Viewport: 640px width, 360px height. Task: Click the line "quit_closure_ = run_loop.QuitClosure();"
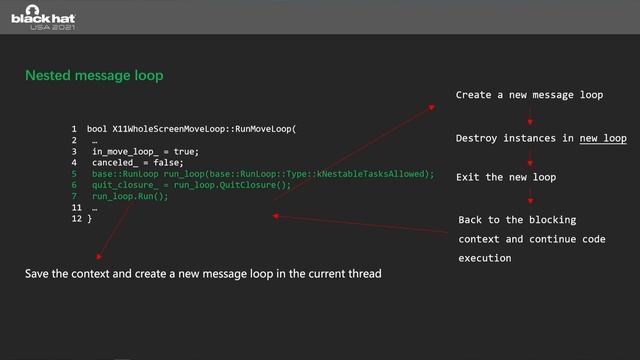click(x=191, y=185)
